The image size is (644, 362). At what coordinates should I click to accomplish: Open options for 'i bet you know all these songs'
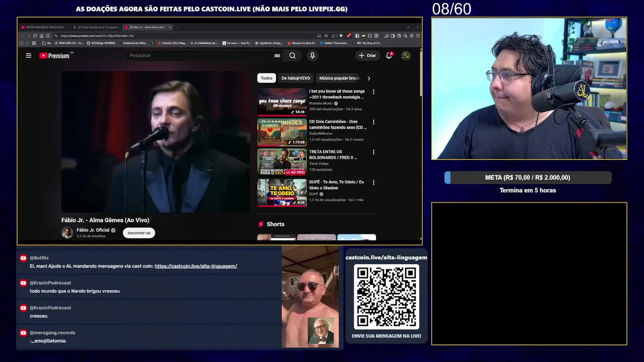pyautogui.click(x=373, y=92)
